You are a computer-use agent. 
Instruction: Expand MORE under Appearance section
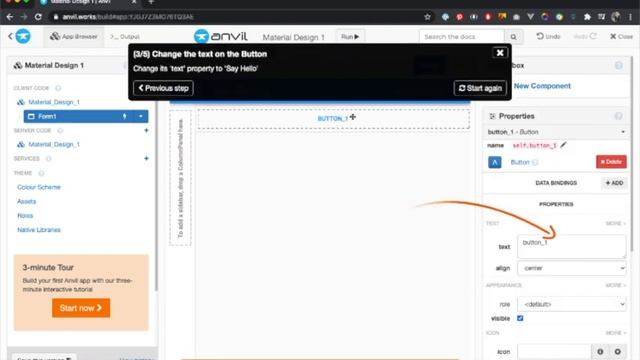coord(615,285)
